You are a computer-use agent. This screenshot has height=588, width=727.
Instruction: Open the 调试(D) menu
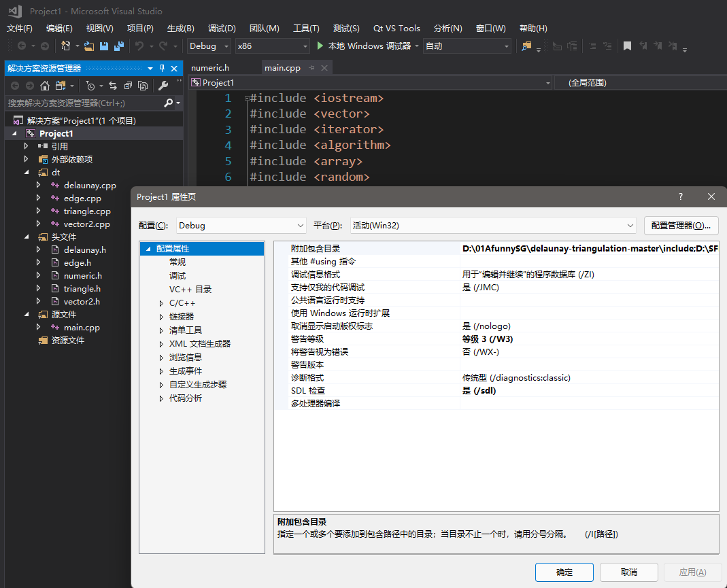click(x=222, y=29)
